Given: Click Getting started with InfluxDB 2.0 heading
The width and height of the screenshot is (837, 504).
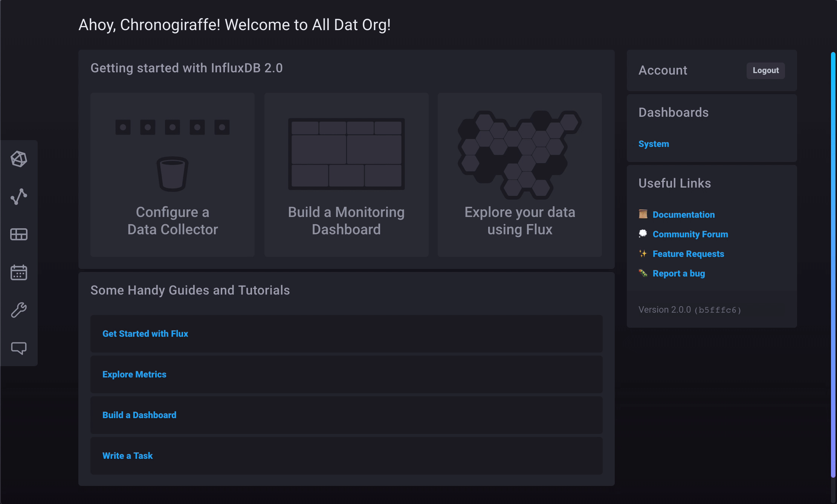Looking at the screenshot, I should click(x=186, y=68).
